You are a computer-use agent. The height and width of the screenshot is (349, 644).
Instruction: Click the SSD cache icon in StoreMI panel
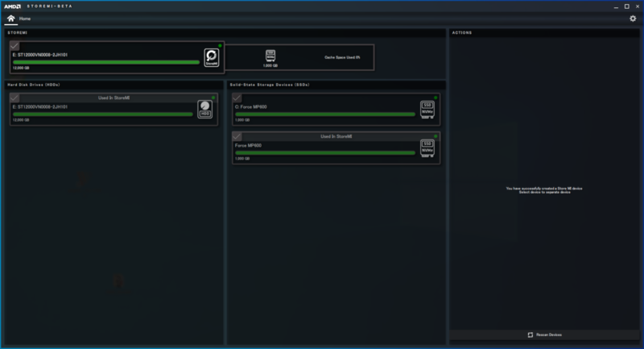tap(271, 56)
